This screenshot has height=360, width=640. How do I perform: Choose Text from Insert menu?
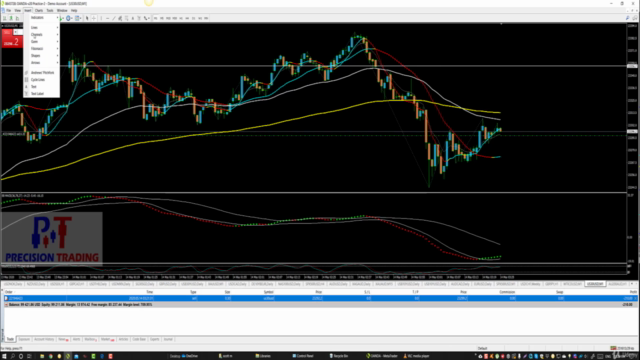[x=42, y=87]
